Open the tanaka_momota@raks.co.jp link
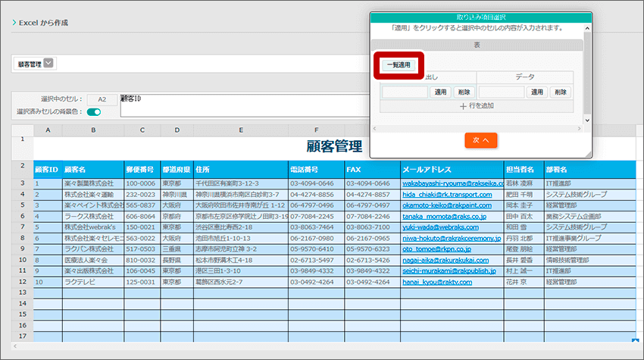 coord(444,216)
